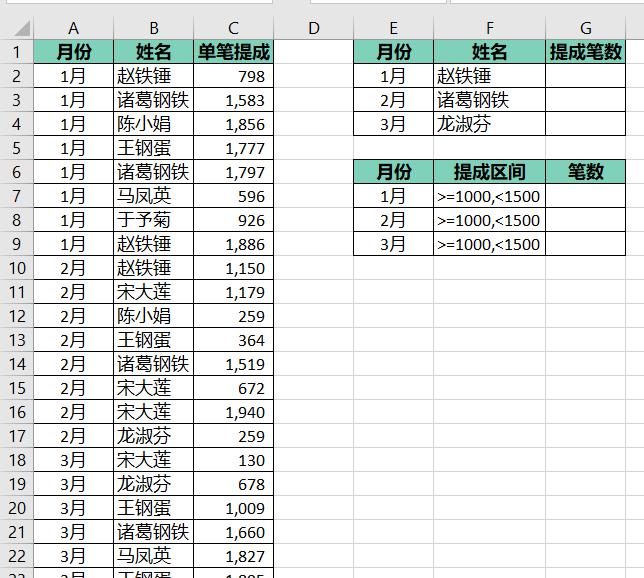Image resolution: width=644 pixels, height=578 pixels.
Task: Select cell with value 1,660
Action: [233, 532]
